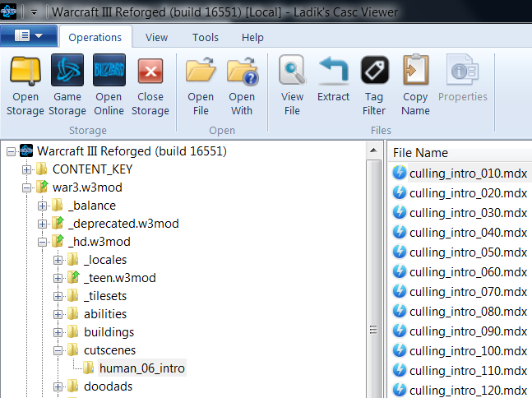
Task: Click the Open With folder icon
Action: [x=242, y=70]
